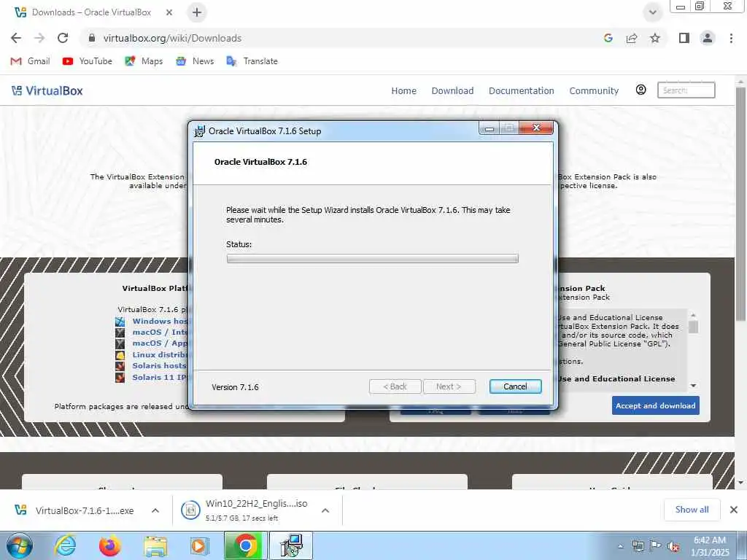Image resolution: width=747 pixels, height=560 pixels.
Task: Expand Win10 iso download options chevron
Action: [325, 510]
